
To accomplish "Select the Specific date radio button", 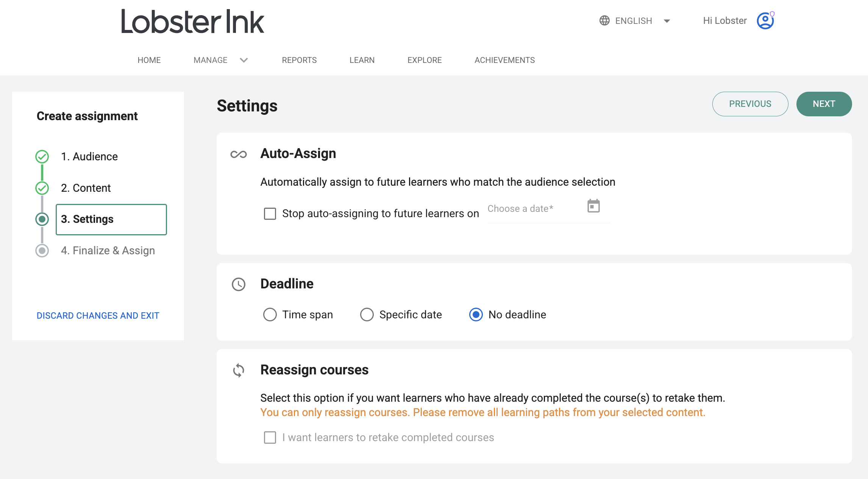I will click(x=367, y=315).
